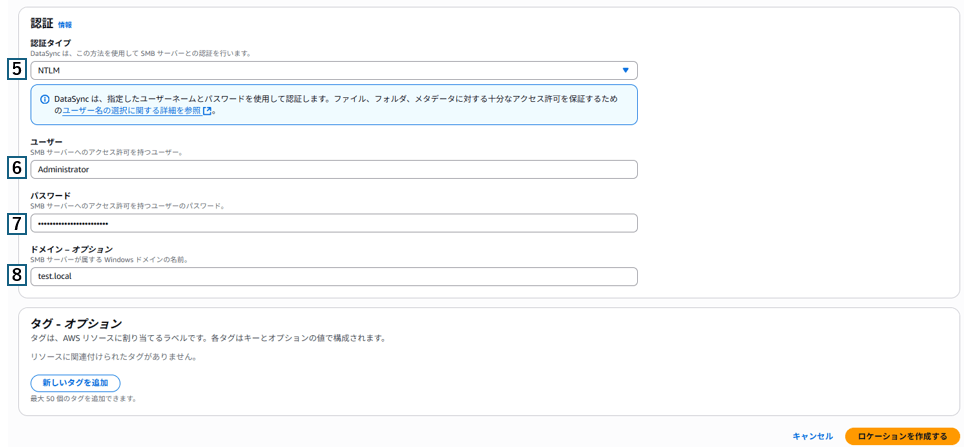Click the number 6 step marker

click(x=16, y=169)
